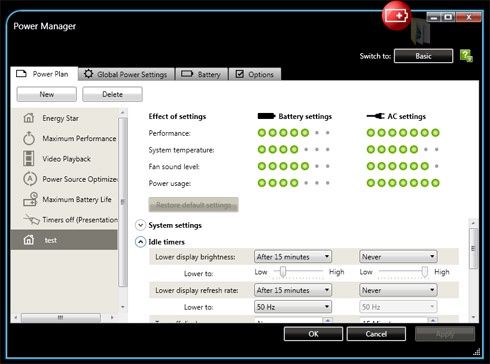This screenshot has height=364, width=490.
Task: Select the Energy Star power plan
Action: tap(64, 118)
